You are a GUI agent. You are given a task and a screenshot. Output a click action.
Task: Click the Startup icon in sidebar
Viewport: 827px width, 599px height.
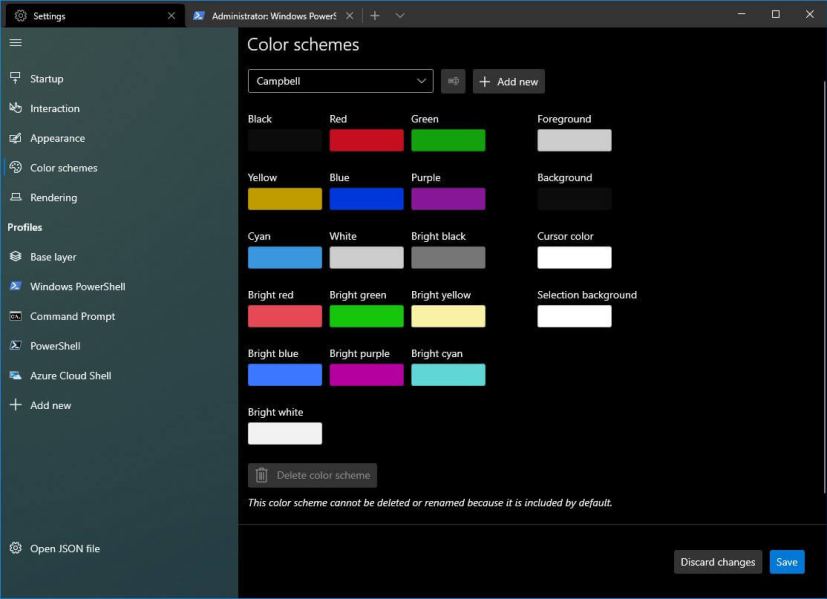point(15,78)
